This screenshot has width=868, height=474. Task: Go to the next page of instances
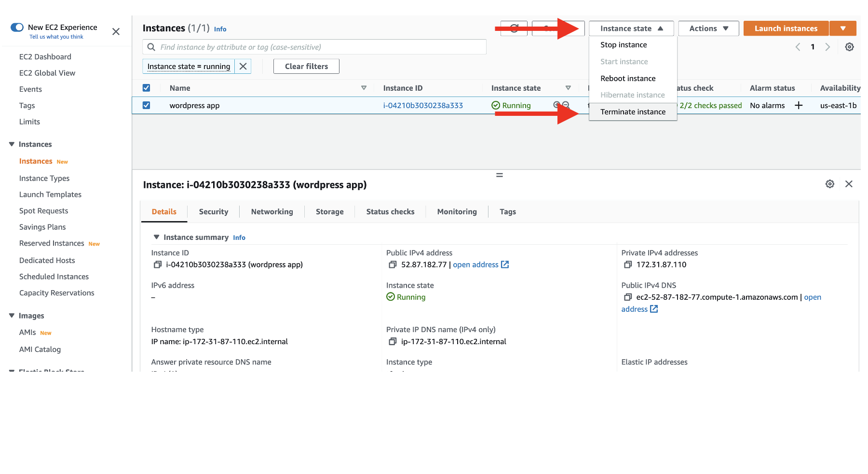(827, 47)
